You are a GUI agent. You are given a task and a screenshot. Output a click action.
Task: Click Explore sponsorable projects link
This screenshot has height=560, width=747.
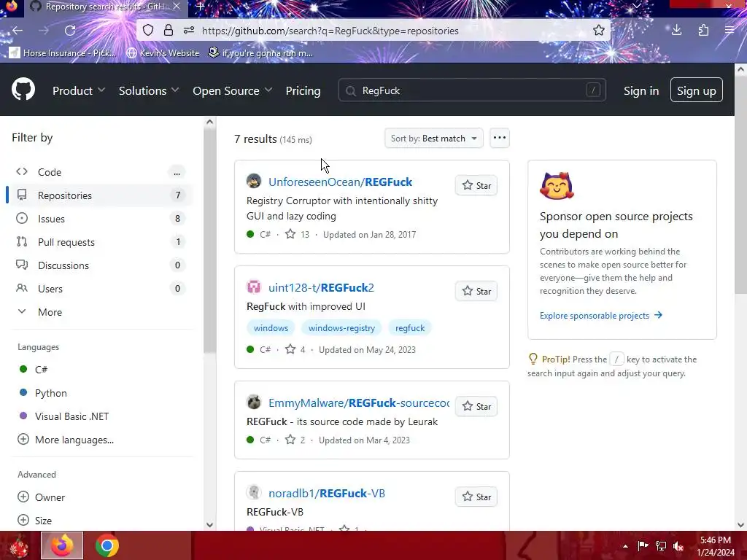601,315
